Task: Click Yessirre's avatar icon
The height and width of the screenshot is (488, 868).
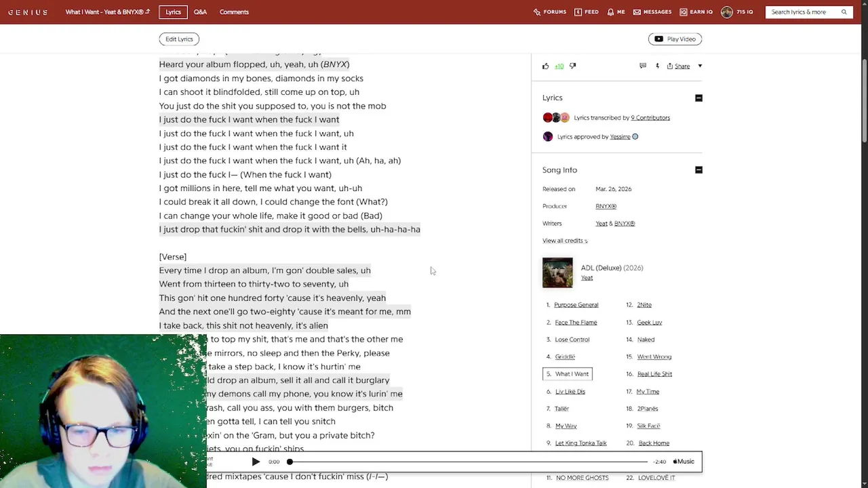Action: coord(548,137)
